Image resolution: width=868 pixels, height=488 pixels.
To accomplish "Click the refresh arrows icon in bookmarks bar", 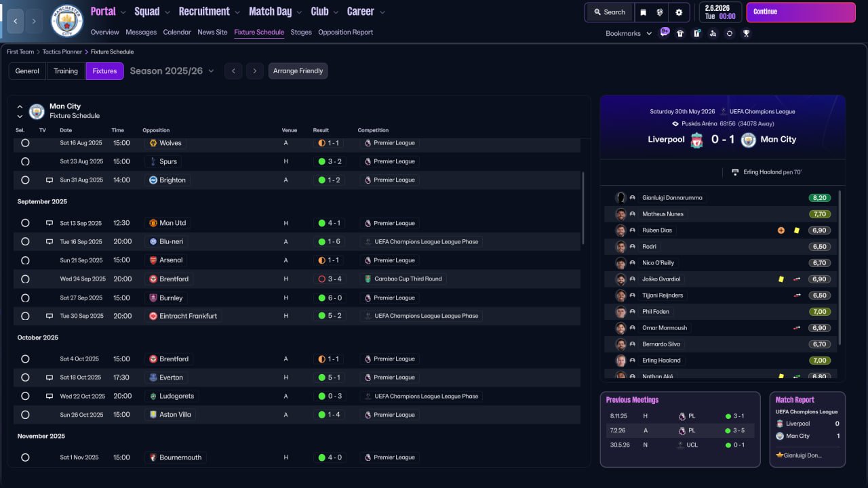I will [729, 33].
